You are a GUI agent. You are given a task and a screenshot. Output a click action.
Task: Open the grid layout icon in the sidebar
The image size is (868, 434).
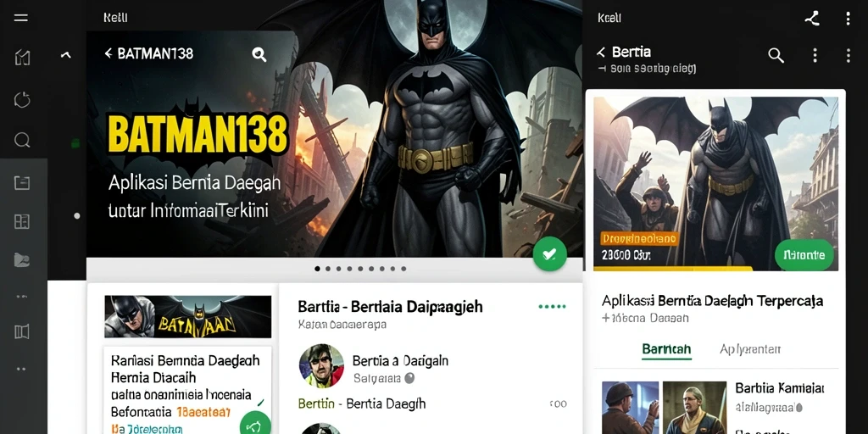coord(22,222)
